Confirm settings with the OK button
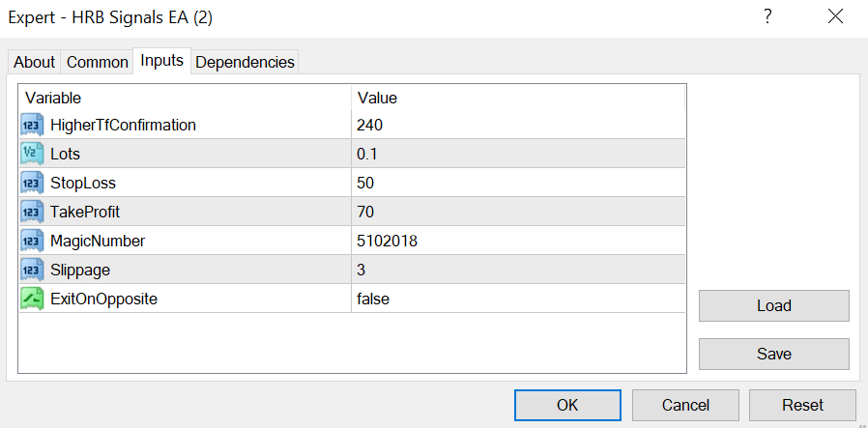 tap(567, 406)
